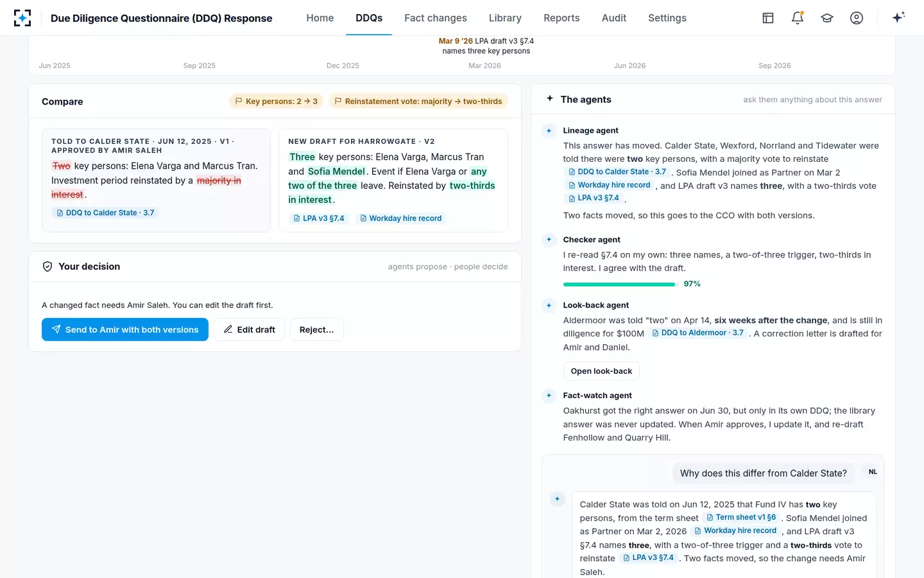
Task: Open user account profile icon
Action: (857, 18)
